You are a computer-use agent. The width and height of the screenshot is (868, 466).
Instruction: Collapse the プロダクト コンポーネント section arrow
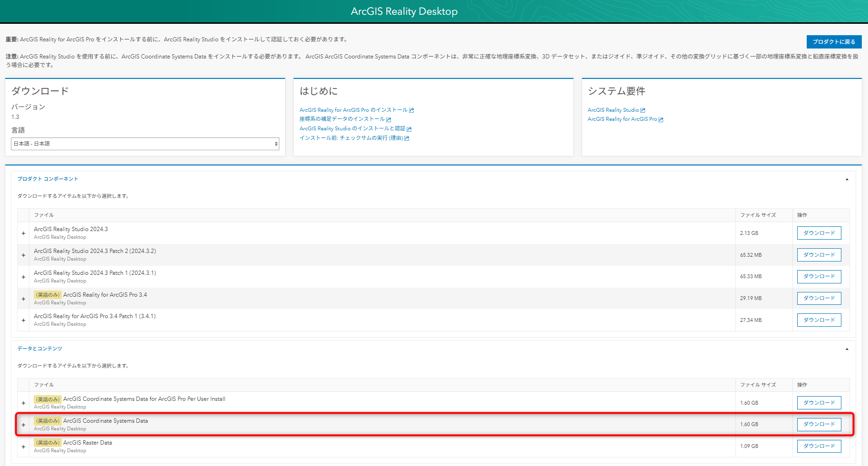(847, 179)
